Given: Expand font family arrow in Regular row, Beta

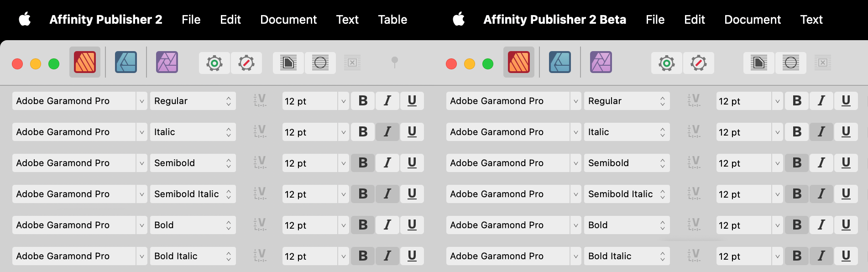Looking at the screenshot, I should coord(576,101).
